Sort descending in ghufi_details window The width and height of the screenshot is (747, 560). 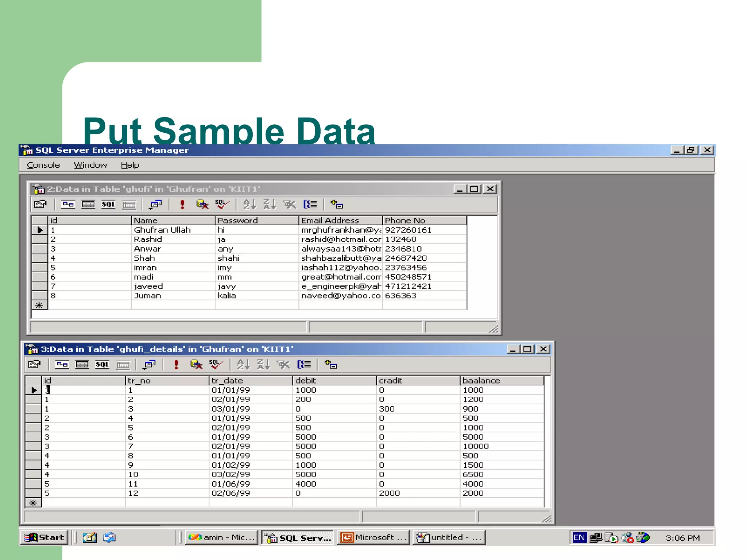[x=264, y=364]
